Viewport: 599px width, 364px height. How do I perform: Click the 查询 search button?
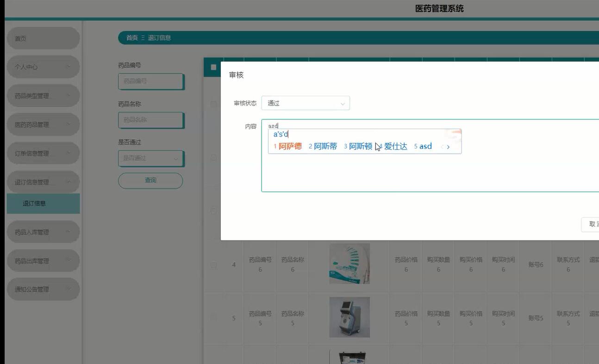150,180
